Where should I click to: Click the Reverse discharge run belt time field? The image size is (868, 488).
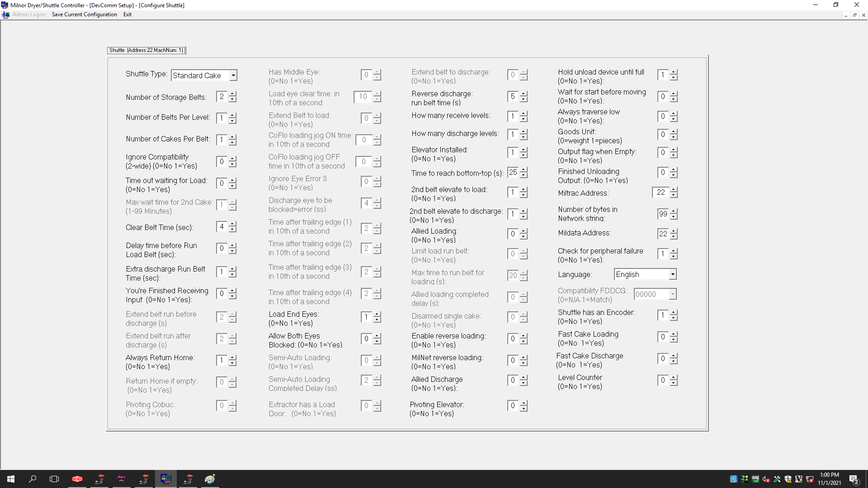[513, 96]
